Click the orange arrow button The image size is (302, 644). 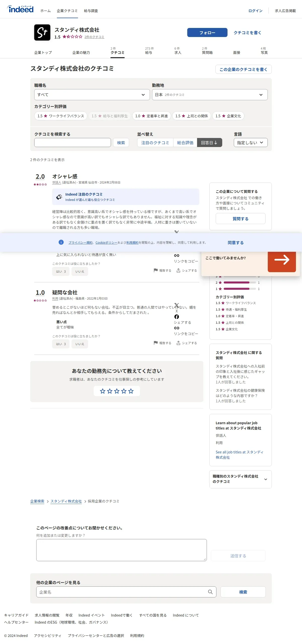click(x=282, y=260)
